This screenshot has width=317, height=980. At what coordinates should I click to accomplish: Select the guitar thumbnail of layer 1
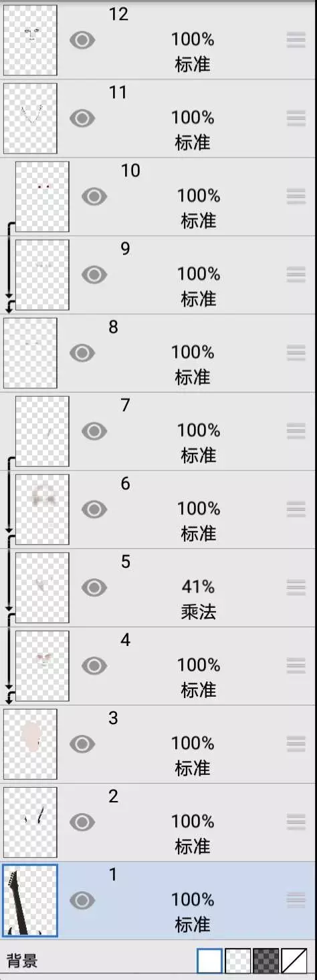click(30, 900)
